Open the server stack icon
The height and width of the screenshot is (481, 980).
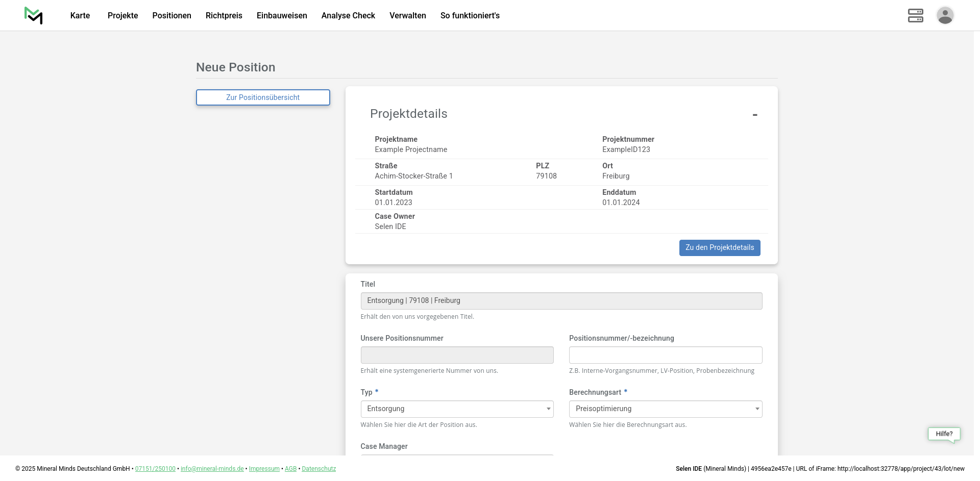point(915,15)
